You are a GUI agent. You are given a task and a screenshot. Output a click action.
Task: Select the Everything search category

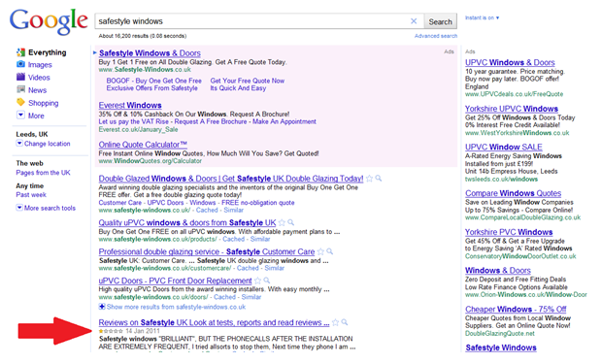48,52
